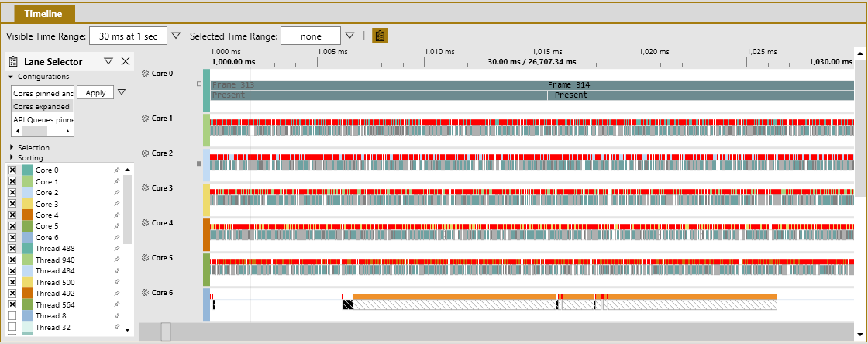Image resolution: width=868 pixels, height=344 pixels.
Task: Open Core 3 lane settings gear
Action: click(146, 188)
